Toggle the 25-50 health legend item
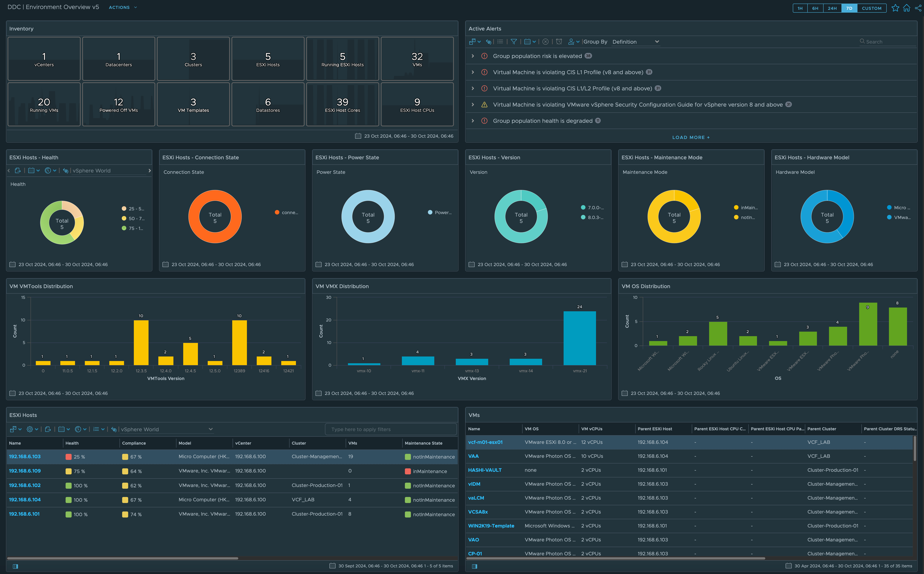 pyautogui.click(x=133, y=209)
